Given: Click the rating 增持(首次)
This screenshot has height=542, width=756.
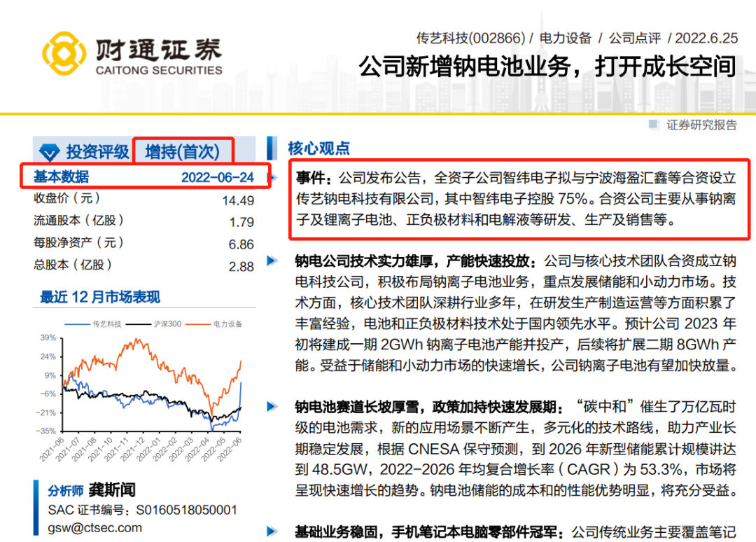Looking at the screenshot, I should (182, 152).
